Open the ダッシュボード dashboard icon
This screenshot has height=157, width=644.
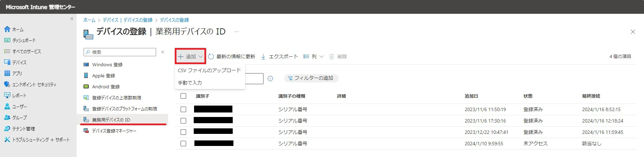7,40
